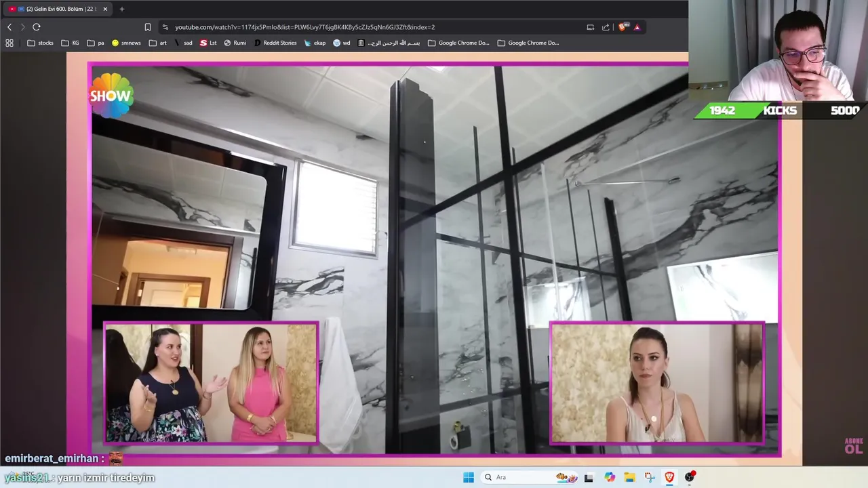Close the Gelin Evi 600. Bölüm tab
The image size is (868, 488).
(x=105, y=9)
